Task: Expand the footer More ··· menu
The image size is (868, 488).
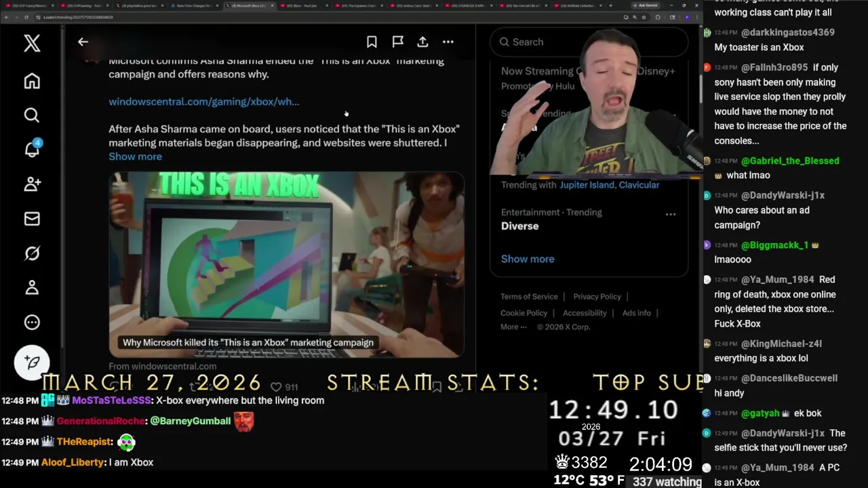Action: [513, 327]
